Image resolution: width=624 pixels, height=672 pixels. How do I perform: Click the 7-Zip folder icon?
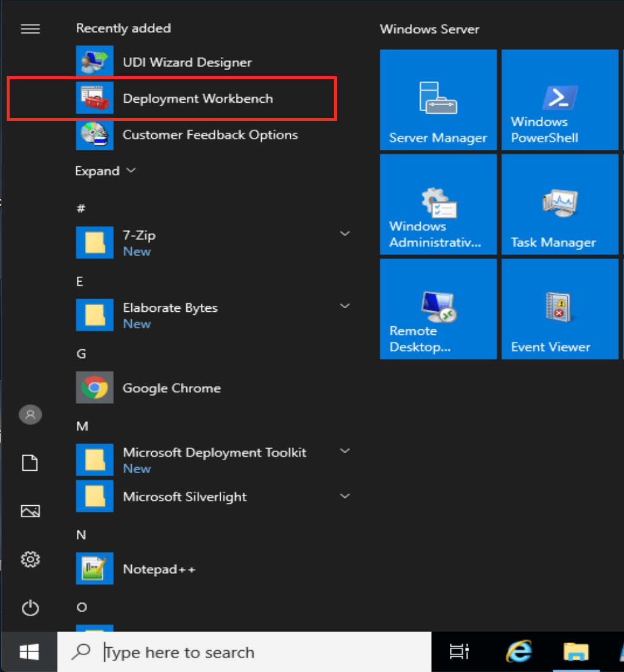(95, 242)
